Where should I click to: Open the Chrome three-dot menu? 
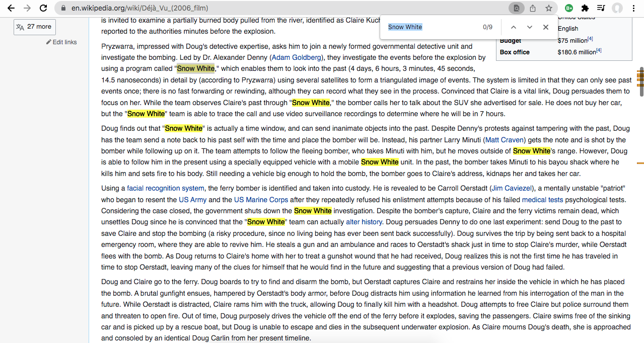click(x=633, y=8)
